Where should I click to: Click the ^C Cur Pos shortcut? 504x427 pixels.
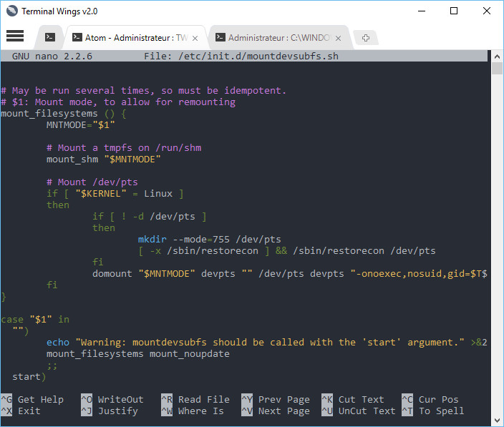pyautogui.click(x=430, y=399)
